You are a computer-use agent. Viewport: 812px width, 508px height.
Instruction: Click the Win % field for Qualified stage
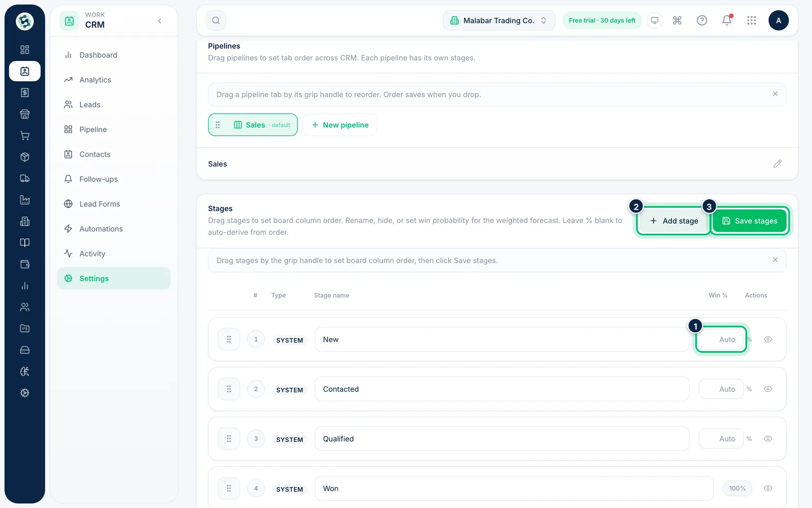(721, 439)
